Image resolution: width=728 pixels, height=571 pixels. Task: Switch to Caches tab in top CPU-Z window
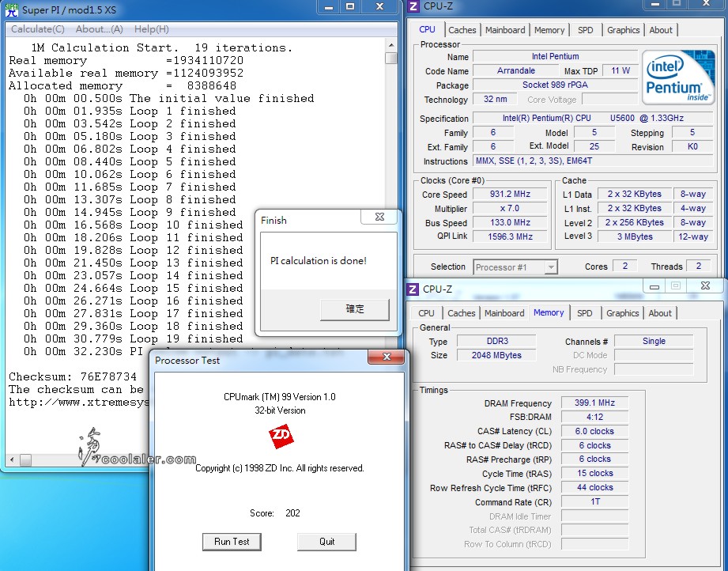point(462,30)
